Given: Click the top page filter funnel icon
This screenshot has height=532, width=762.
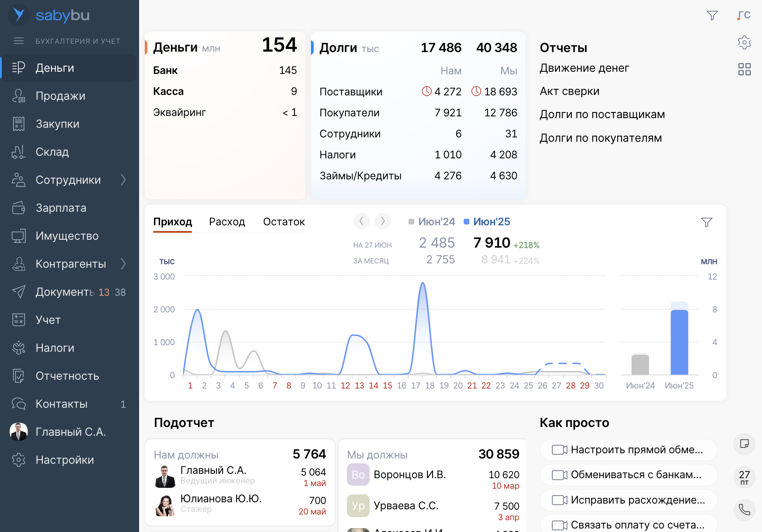Looking at the screenshot, I should 712,16.
